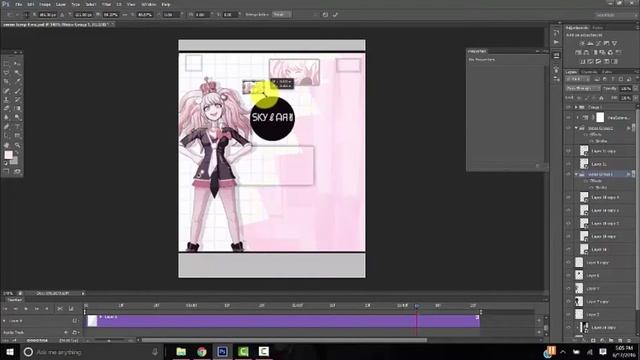Select the Clone Stamp tool
The width and height of the screenshot is (640, 360).
click(x=7, y=100)
